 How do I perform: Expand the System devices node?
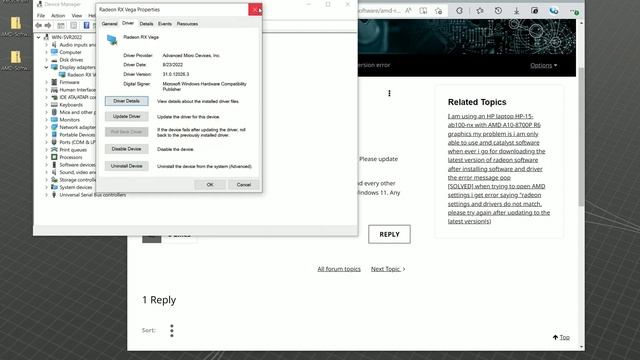47,187
